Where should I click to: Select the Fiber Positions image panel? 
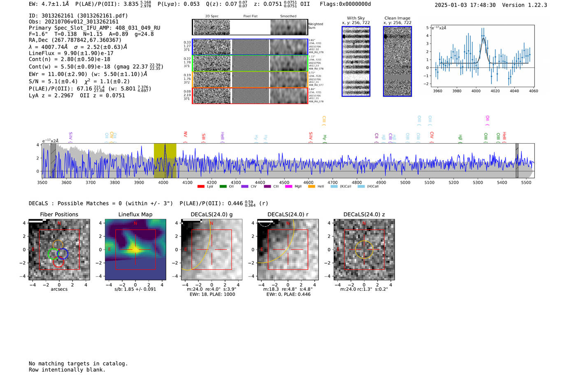click(x=59, y=250)
